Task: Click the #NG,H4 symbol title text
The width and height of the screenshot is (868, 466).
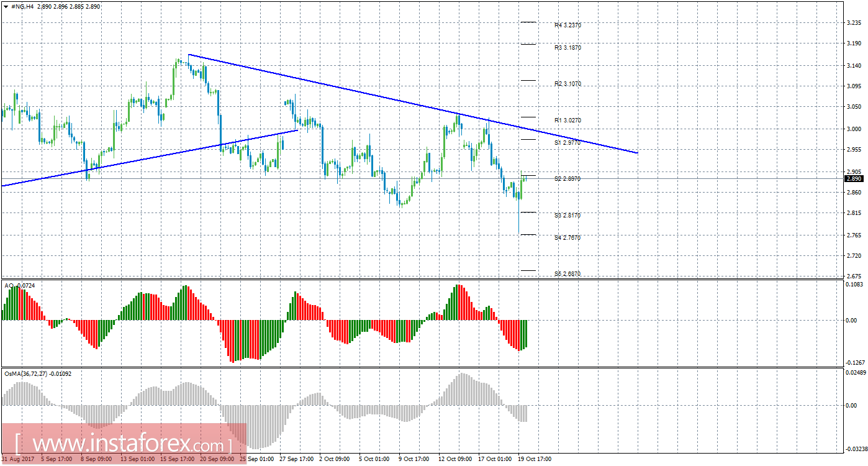Action: pos(24,6)
